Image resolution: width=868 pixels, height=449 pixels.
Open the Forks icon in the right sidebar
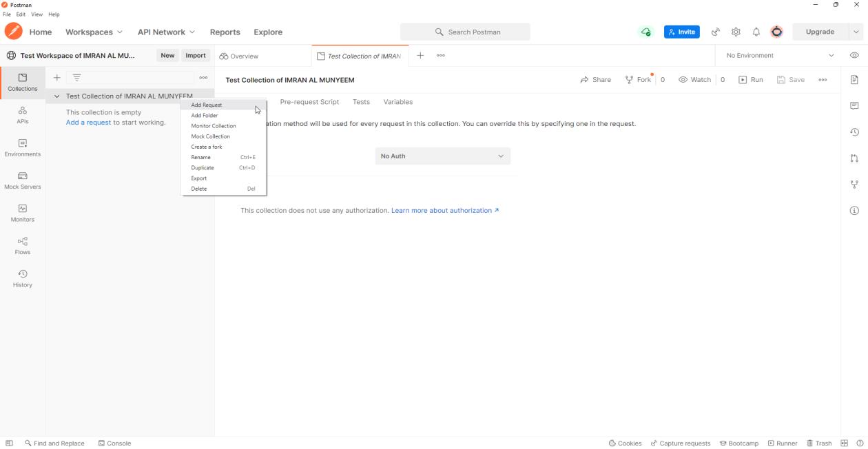click(854, 185)
